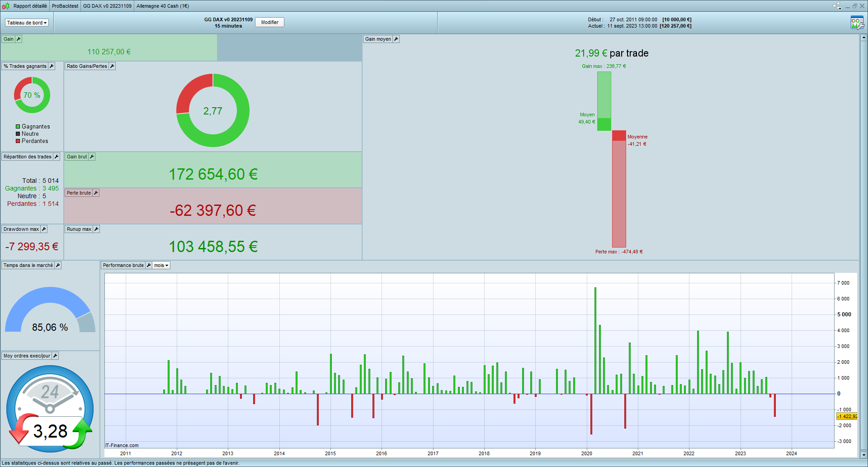Viewport: 868px width, 467px height.
Task: Click the share icon in title bar
Action: (x=837, y=6)
